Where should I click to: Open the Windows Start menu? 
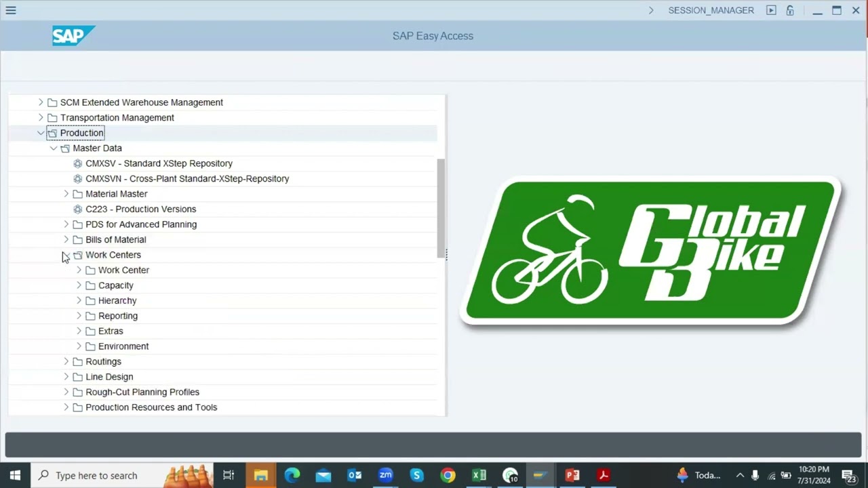15,475
